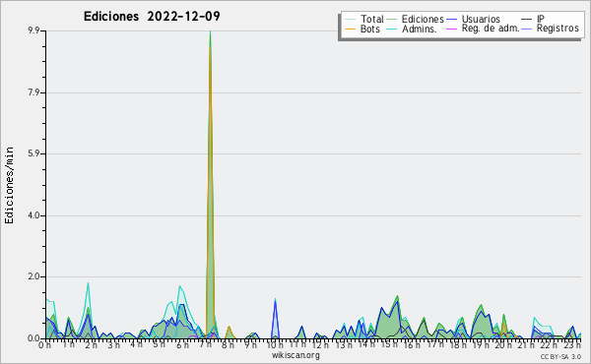Click the '10 h' x-axis label

coord(275,345)
